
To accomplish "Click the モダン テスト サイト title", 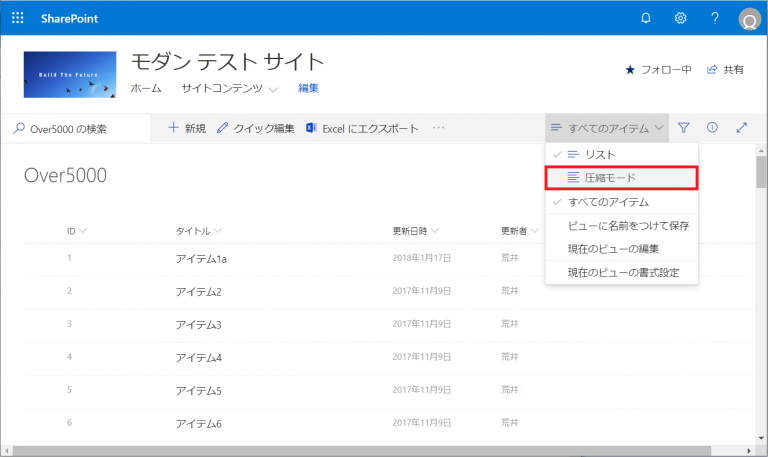I will point(227,62).
